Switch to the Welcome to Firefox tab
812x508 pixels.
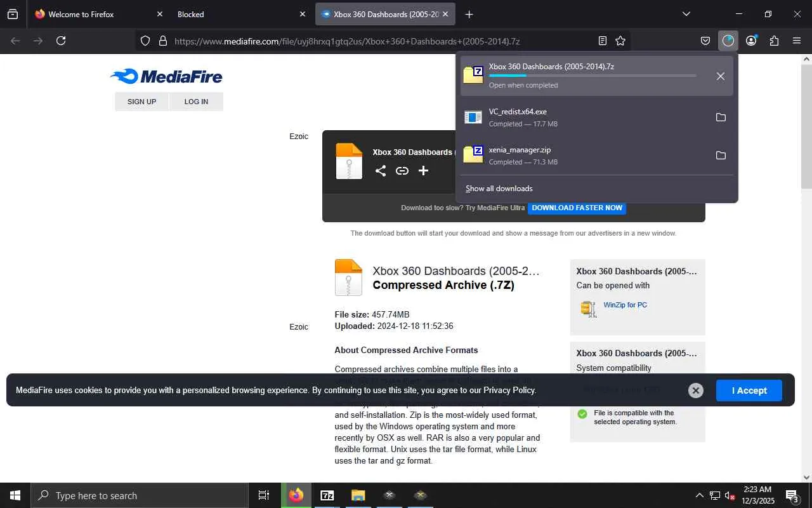point(98,14)
